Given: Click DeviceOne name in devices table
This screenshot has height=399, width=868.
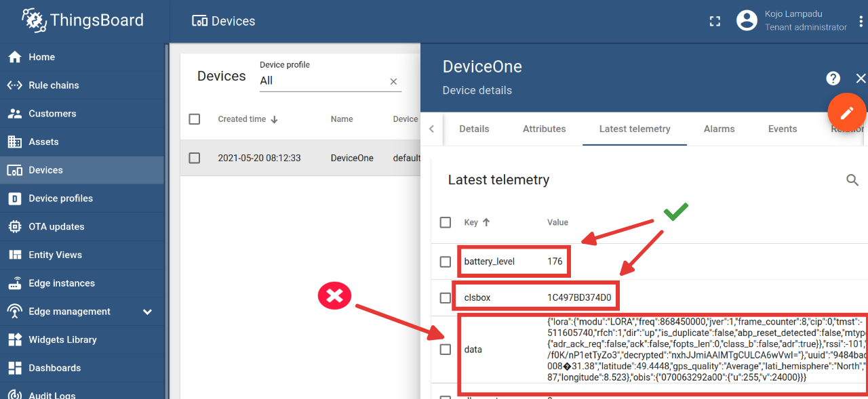Looking at the screenshot, I should 352,158.
